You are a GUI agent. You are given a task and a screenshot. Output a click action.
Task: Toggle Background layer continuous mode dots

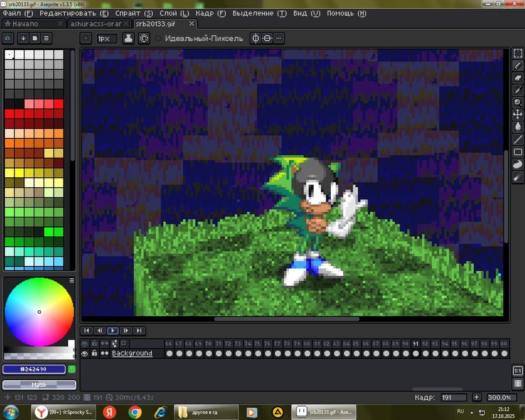(104, 353)
